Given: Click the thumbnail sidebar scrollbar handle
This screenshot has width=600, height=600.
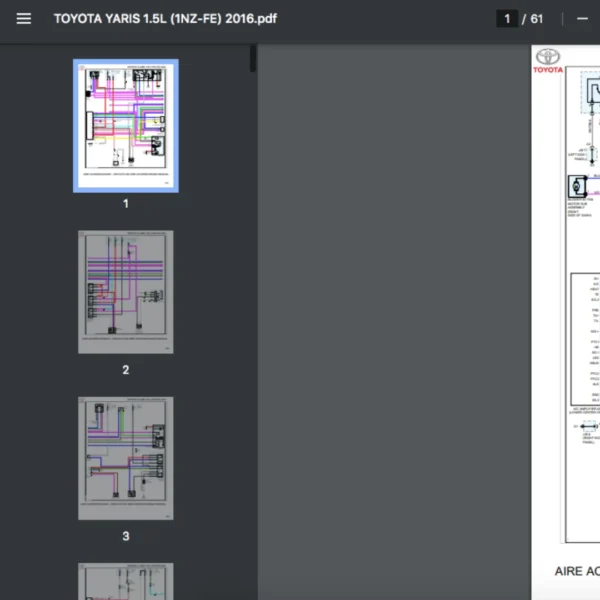Looking at the screenshot, I should (x=253, y=58).
